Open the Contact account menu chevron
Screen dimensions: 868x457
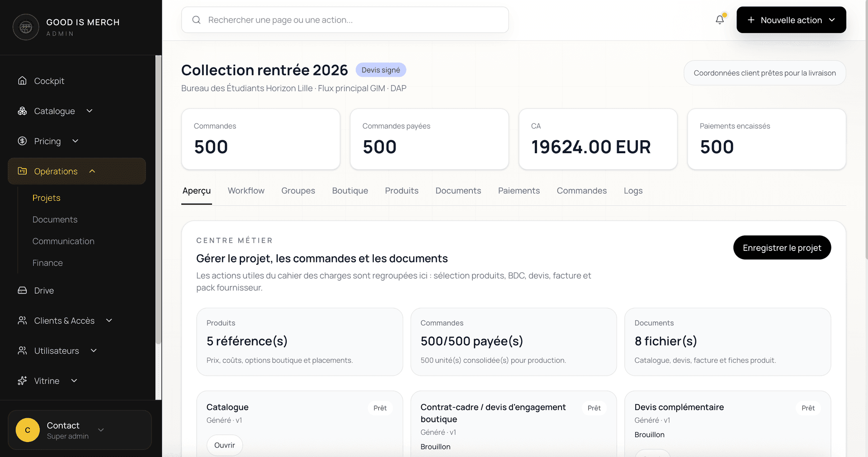click(101, 430)
